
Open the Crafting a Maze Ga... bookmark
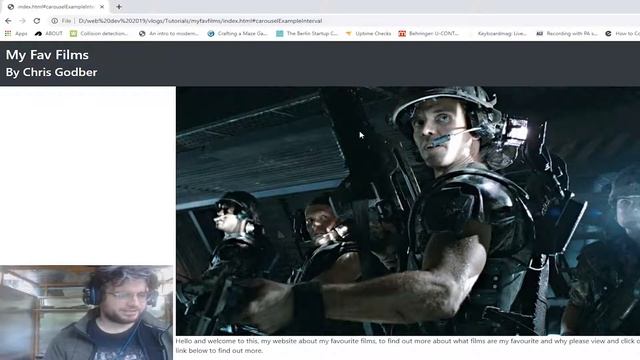238,33
